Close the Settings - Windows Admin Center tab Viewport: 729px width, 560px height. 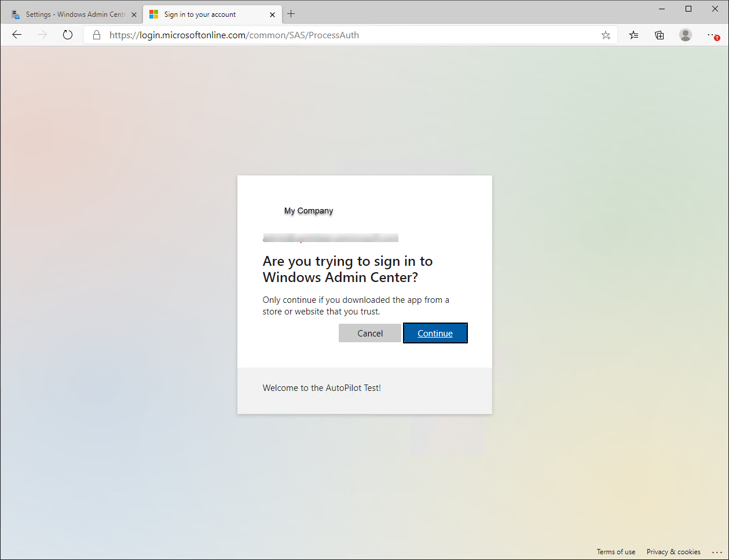(134, 14)
